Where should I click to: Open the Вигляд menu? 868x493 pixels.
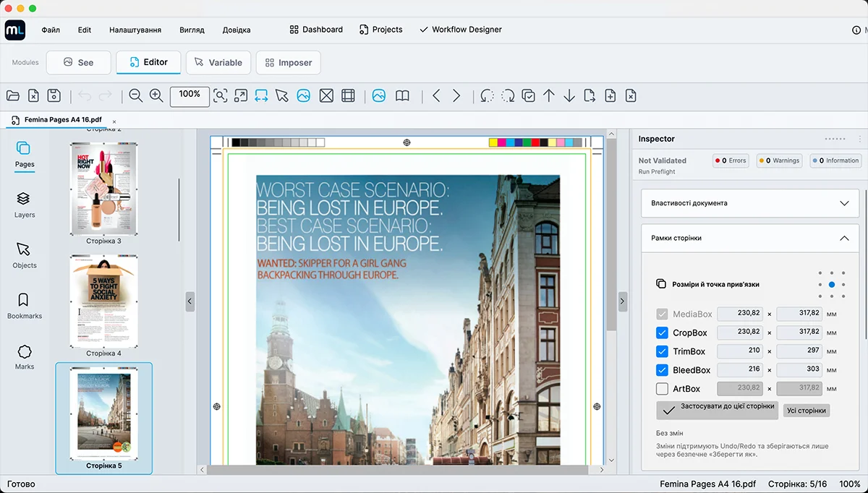pyautogui.click(x=192, y=30)
